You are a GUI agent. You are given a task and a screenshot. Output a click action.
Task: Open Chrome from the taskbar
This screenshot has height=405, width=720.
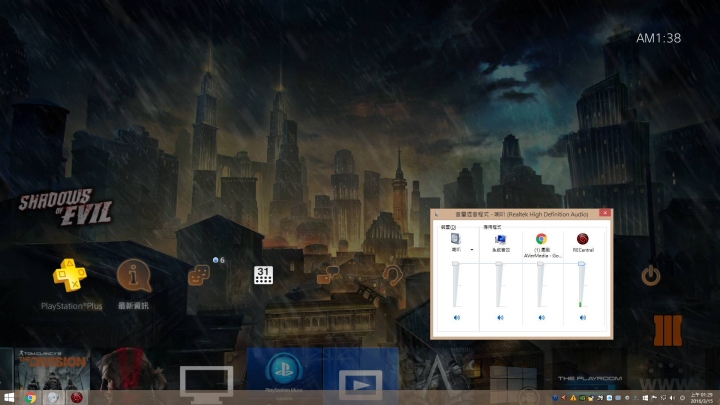(x=30, y=398)
